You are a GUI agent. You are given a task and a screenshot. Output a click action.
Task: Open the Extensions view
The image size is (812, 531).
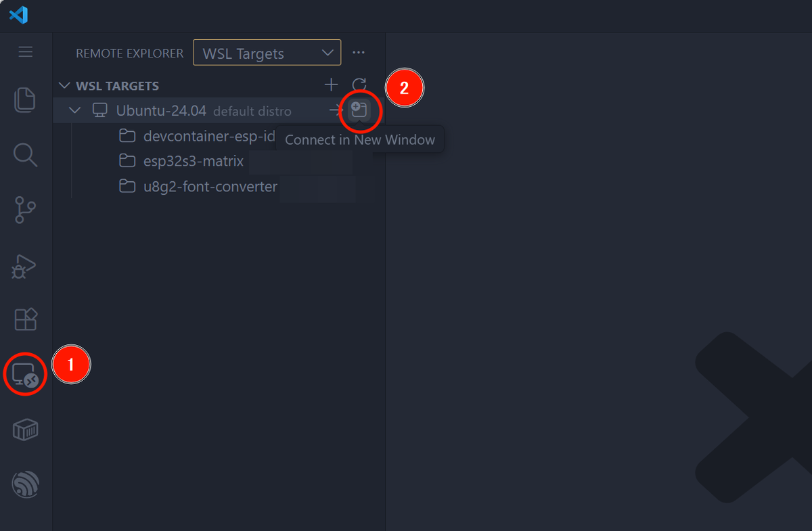point(25,319)
